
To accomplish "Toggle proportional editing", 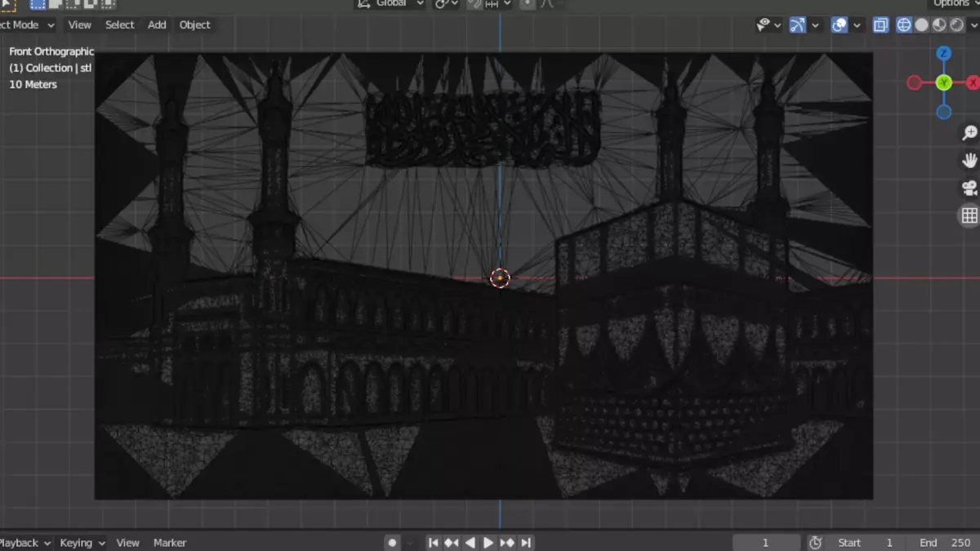I will point(528,3).
